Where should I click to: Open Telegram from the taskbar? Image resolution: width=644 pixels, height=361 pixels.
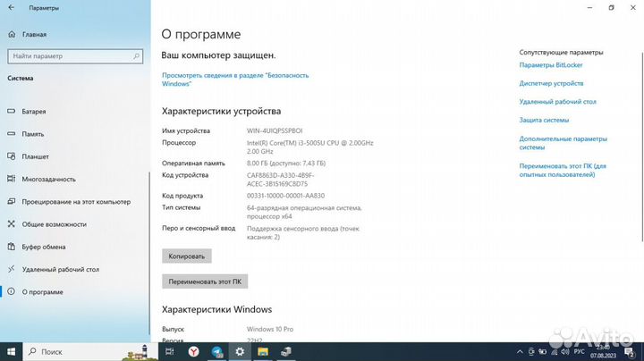pyautogui.click(x=216, y=351)
